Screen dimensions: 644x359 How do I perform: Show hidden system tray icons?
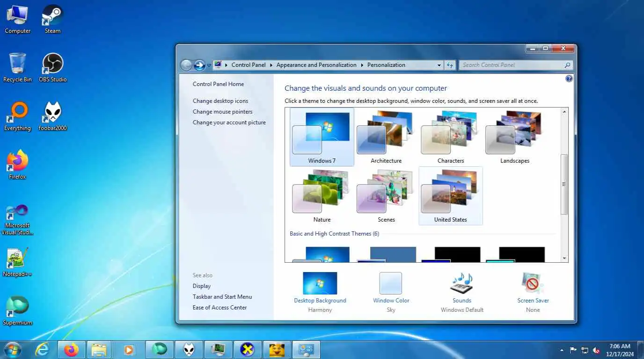coord(562,350)
